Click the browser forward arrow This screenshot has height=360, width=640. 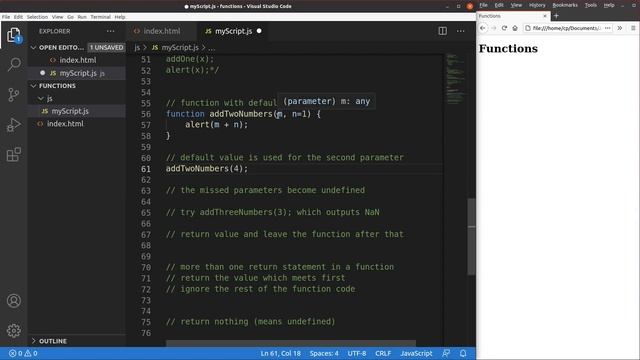[493, 28]
